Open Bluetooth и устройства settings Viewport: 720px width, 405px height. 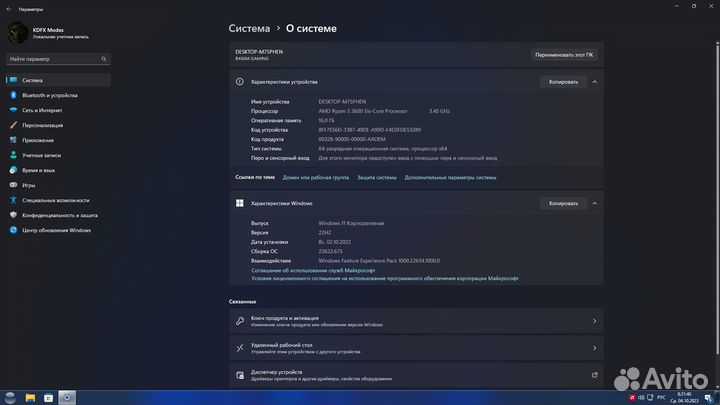tap(58, 95)
